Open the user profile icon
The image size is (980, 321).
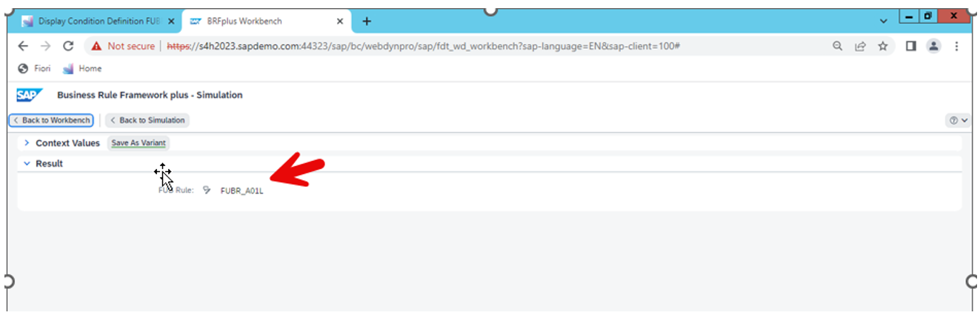[x=933, y=46]
